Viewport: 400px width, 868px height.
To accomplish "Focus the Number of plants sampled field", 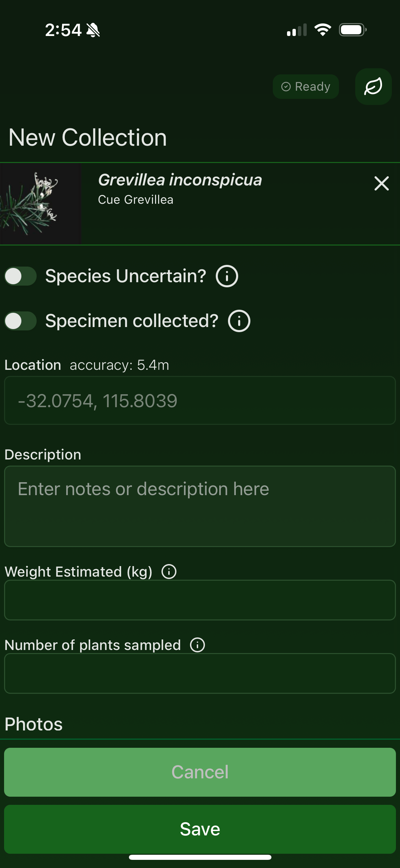I will [x=200, y=673].
